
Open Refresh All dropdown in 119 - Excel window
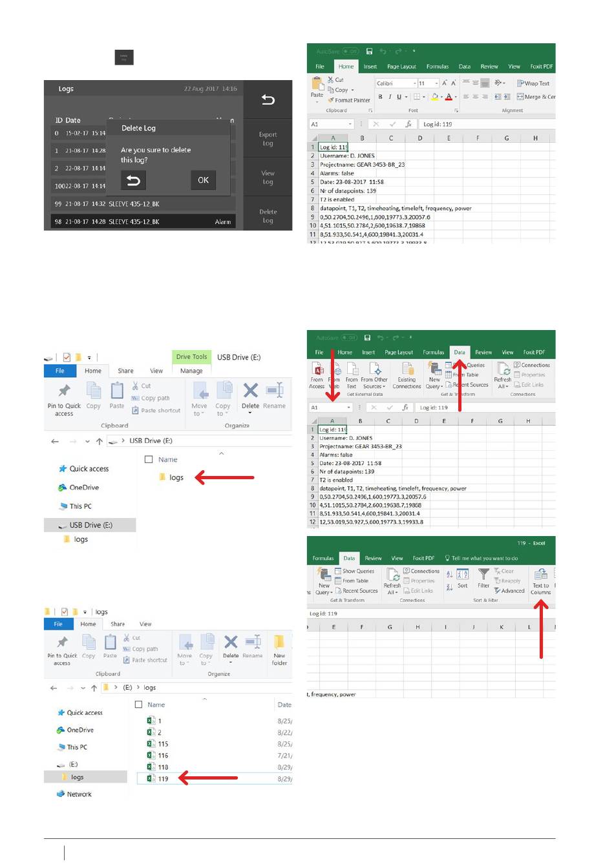[392, 581]
